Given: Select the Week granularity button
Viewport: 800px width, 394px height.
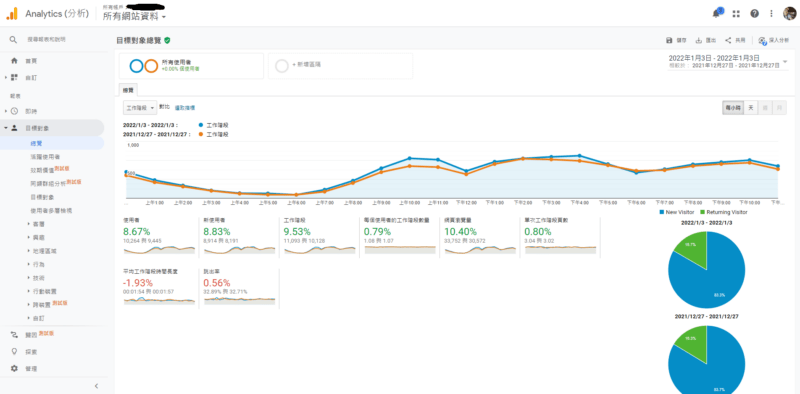Looking at the screenshot, I should 765,108.
